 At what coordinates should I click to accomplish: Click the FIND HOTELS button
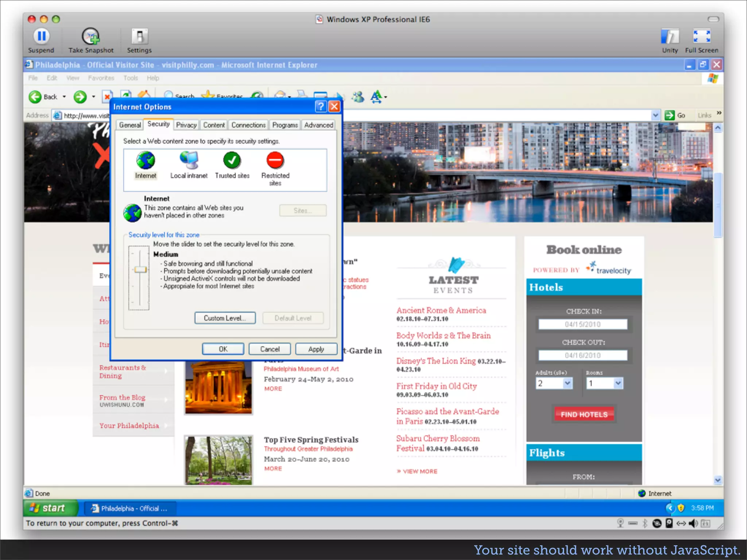point(584,415)
